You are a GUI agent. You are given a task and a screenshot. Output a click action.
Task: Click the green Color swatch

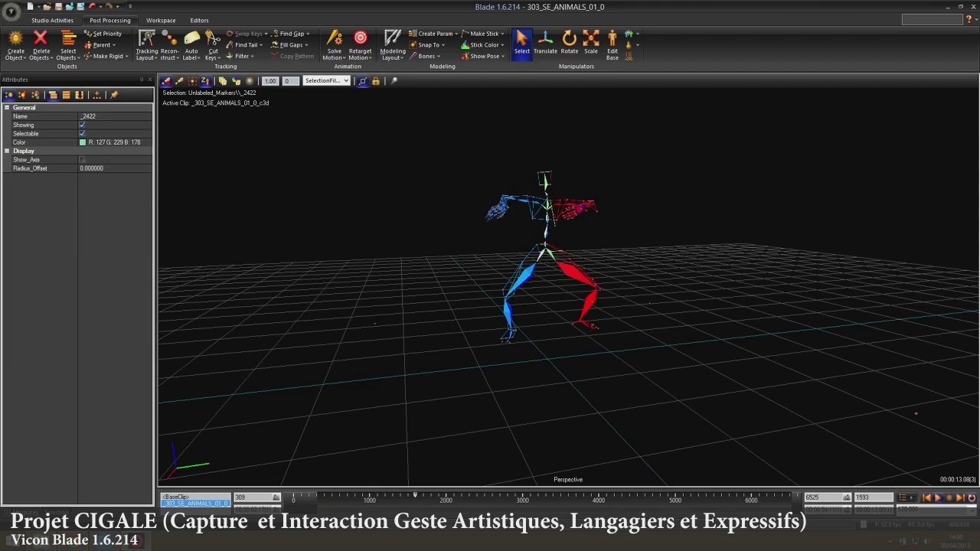click(83, 142)
